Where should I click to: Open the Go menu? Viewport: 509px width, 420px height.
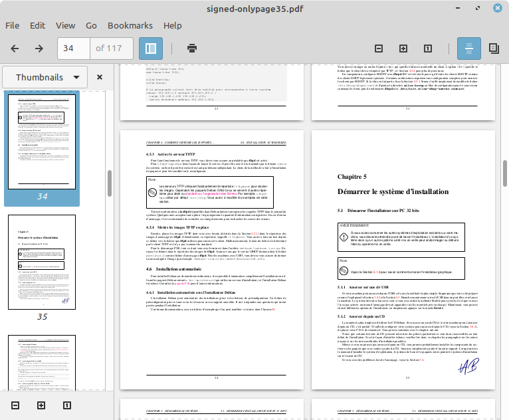[x=91, y=26]
